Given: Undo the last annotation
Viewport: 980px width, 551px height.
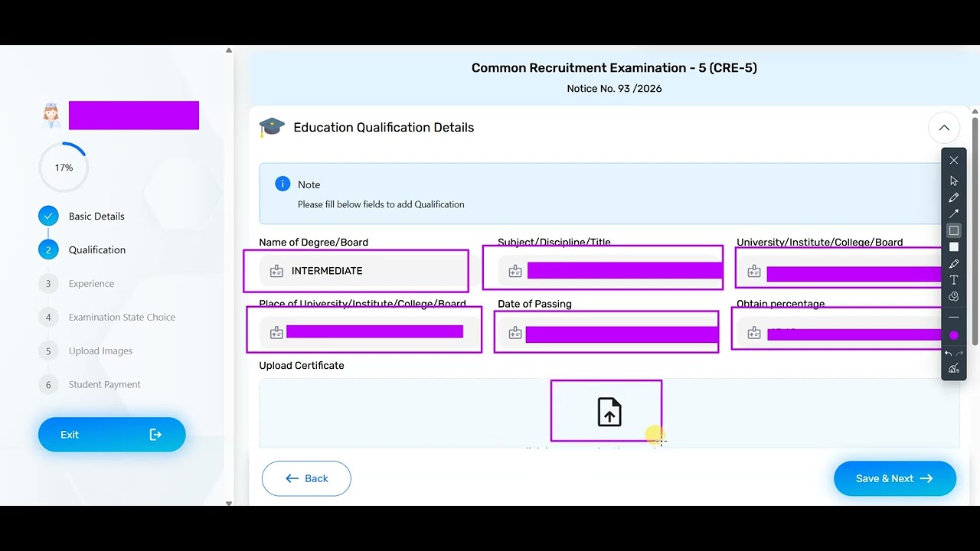Looking at the screenshot, I should pos(949,354).
